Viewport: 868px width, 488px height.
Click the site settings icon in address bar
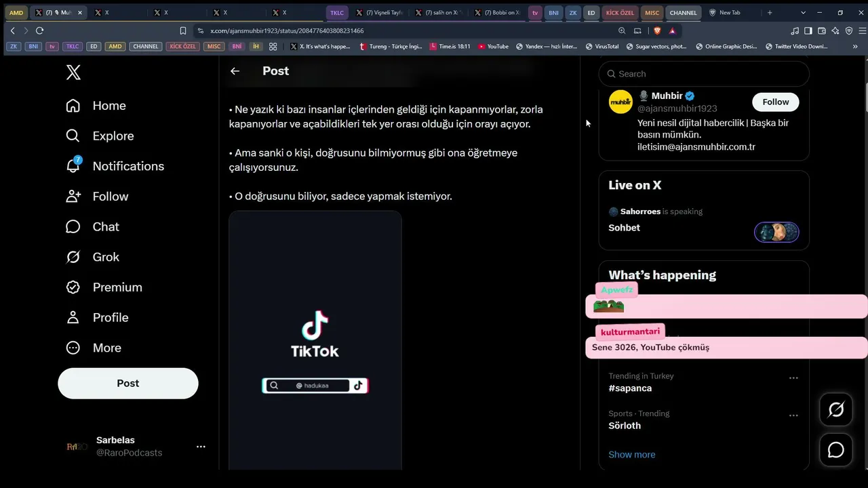pyautogui.click(x=200, y=30)
